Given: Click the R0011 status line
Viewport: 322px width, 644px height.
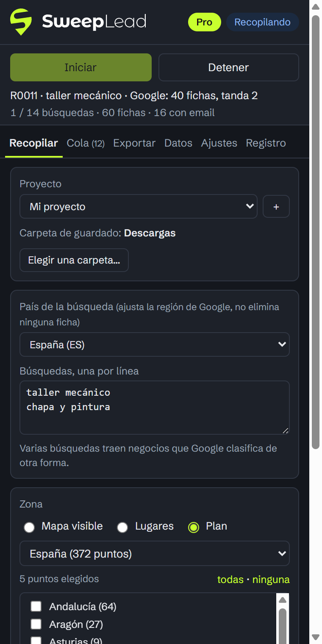Looking at the screenshot, I should [x=134, y=96].
